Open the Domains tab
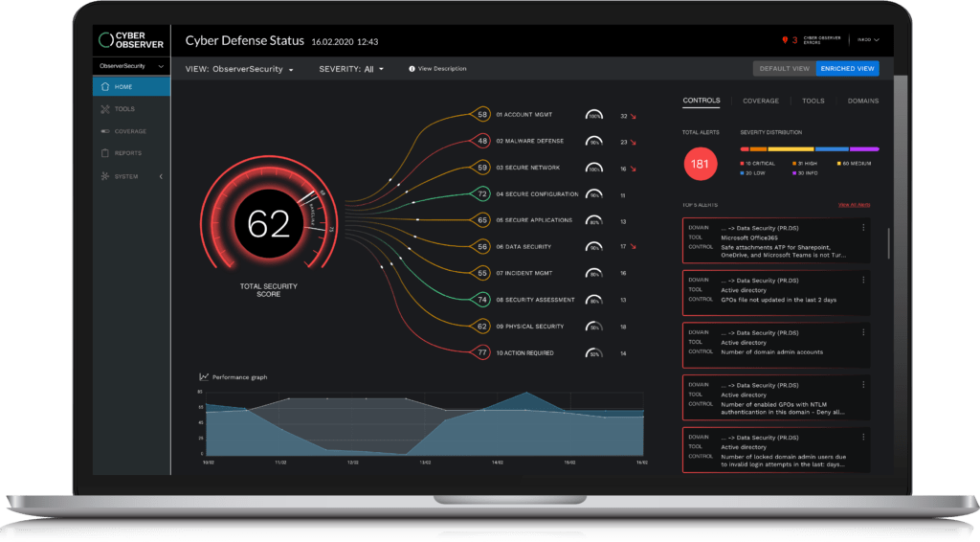 tap(862, 101)
